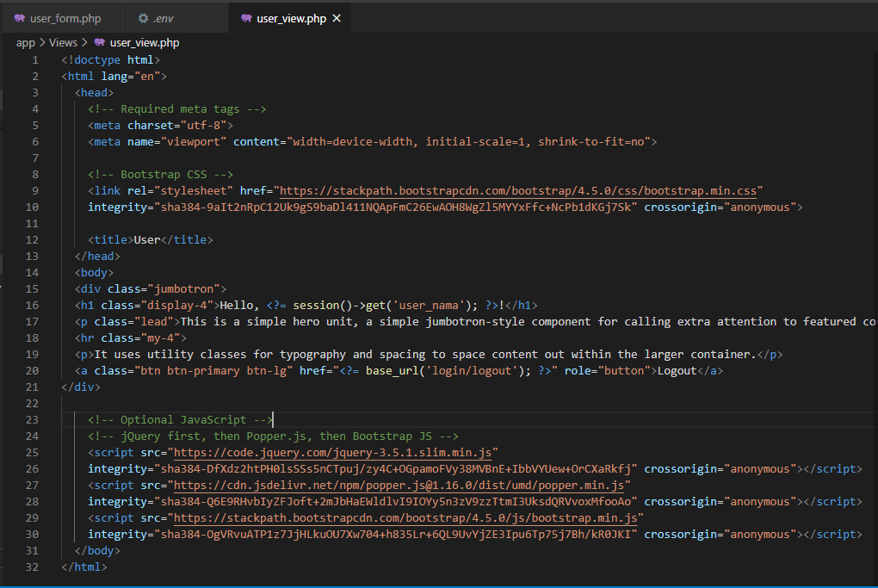Click the opening head tag on line 3
Viewport: 878px width, 588px height.
(x=94, y=92)
